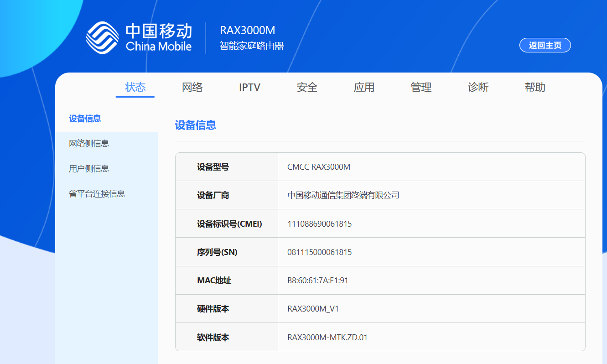This screenshot has height=364, width=607.
Task: Choose 用户侧信息 from the sidebar
Action: [x=89, y=169]
